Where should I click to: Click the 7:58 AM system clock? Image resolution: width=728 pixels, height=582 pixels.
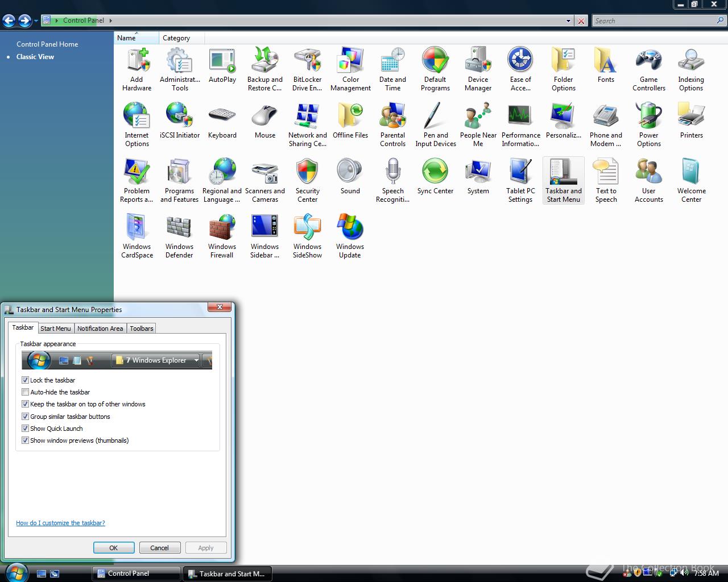[706, 573]
